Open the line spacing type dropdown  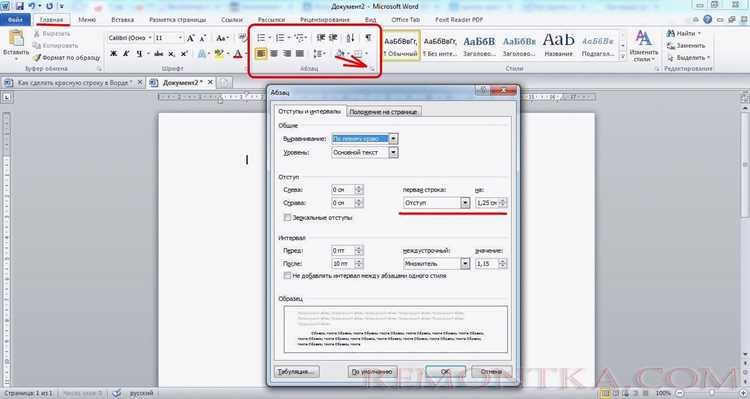(x=465, y=264)
